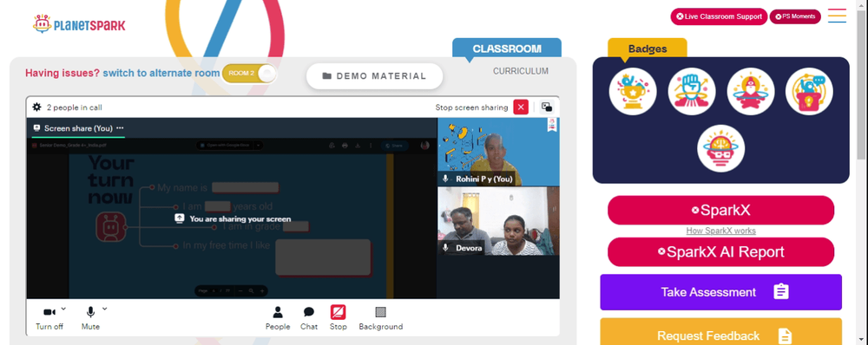Click Rohini's microphone indicator

coord(445,179)
